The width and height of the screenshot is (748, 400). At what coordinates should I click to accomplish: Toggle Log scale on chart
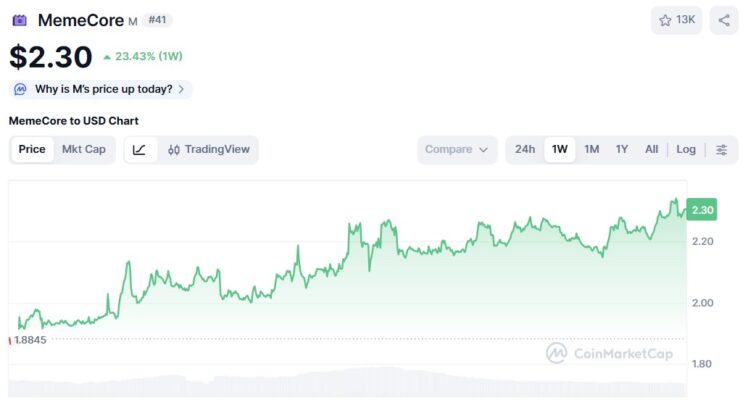tap(686, 150)
